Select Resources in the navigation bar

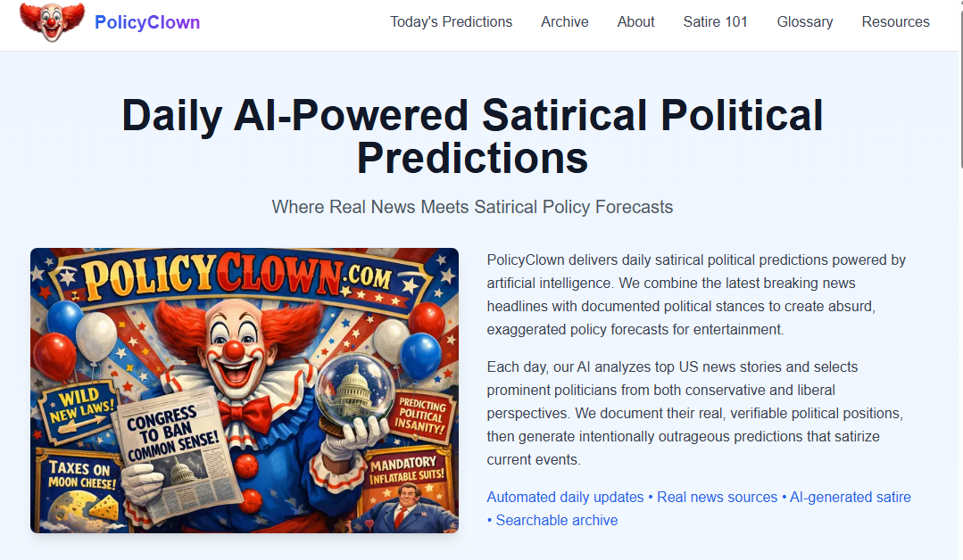[x=895, y=22]
